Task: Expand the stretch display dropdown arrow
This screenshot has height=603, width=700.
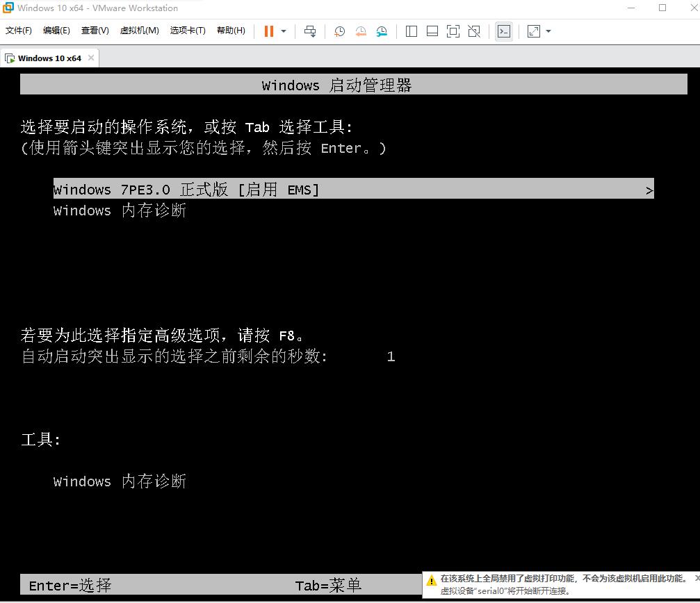Action: [x=548, y=31]
